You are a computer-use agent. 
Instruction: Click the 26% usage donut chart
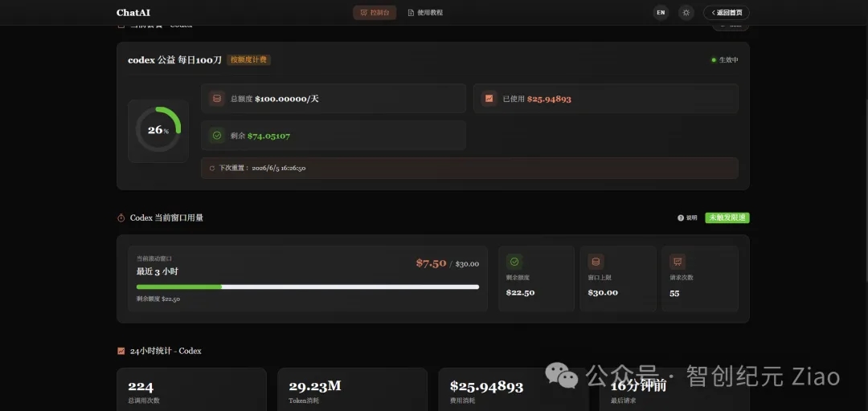coord(158,130)
